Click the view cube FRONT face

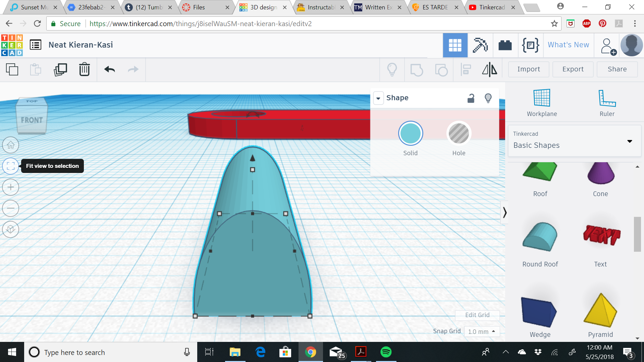click(32, 120)
